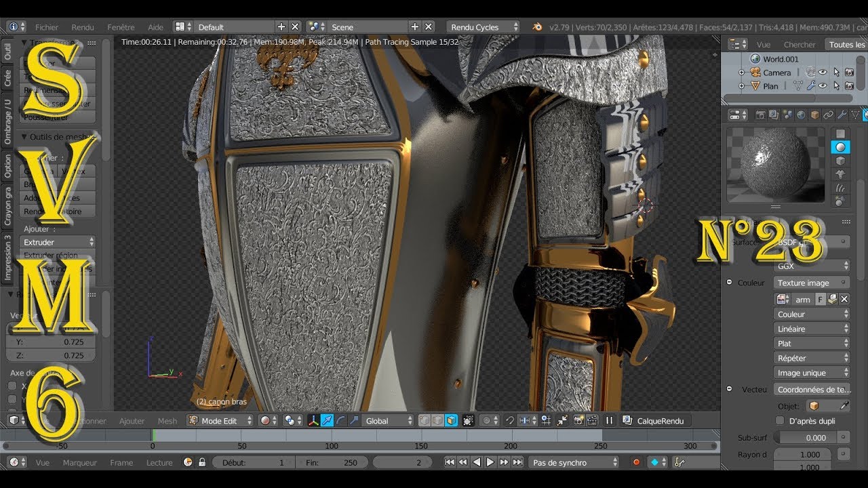868x488 pixels.
Task: Open the GGX distribution dropdown
Action: point(812,266)
